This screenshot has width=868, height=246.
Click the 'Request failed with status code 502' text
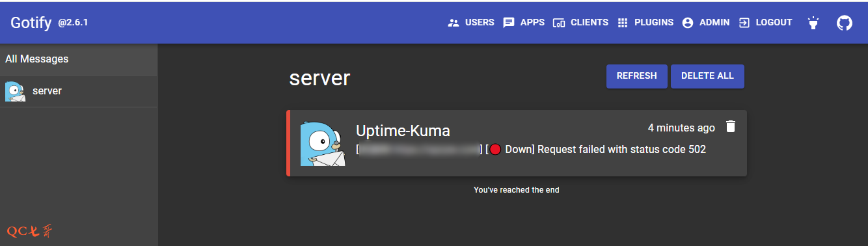pos(621,150)
